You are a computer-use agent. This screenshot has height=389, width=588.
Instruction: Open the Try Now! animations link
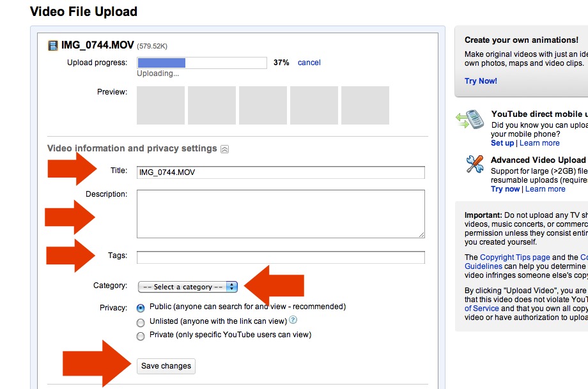[481, 81]
